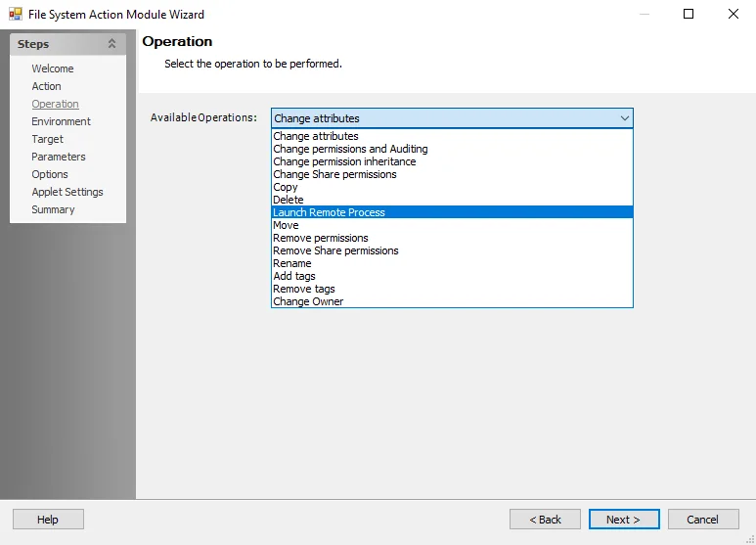Pick 'Change Share permissions' operation
This screenshot has width=756, height=545.
pyautogui.click(x=452, y=174)
